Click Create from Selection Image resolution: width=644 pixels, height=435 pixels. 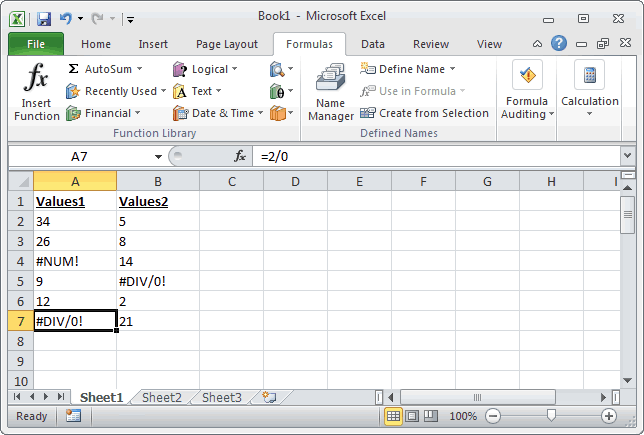point(425,113)
